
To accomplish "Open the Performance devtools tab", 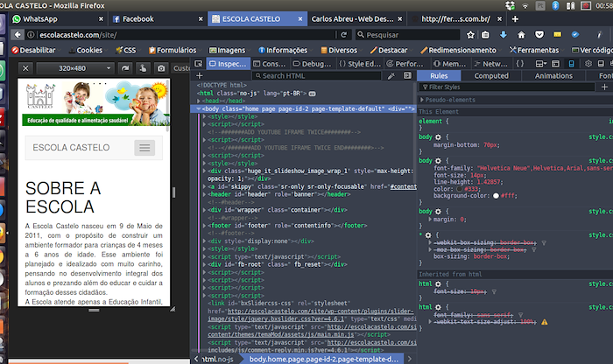I will coord(405,64).
